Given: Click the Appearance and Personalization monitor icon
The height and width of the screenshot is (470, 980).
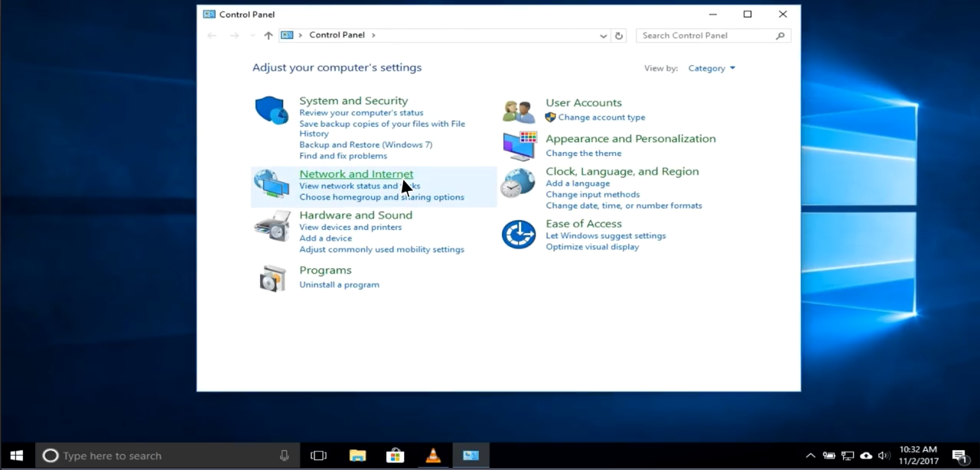Looking at the screenshot, I should click(519, 146).
